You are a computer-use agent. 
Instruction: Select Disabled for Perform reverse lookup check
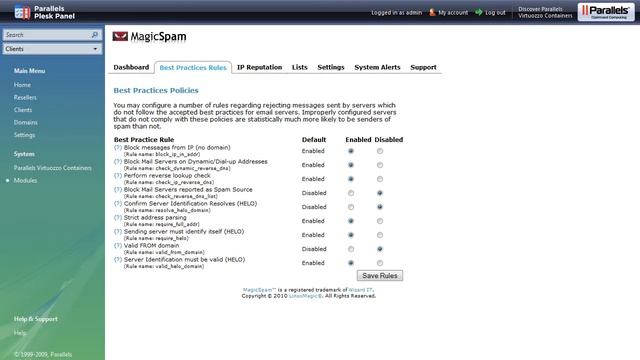[x=380, y=179]
